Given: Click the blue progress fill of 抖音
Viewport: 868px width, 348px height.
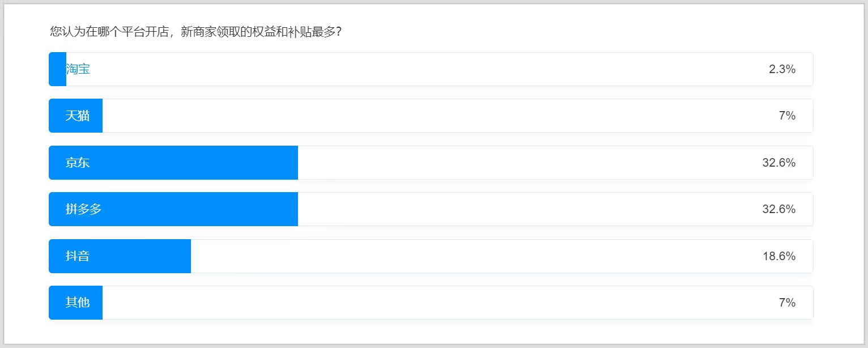Looking at the screenshot, I should pyautogui.click(x=120, y=256).
